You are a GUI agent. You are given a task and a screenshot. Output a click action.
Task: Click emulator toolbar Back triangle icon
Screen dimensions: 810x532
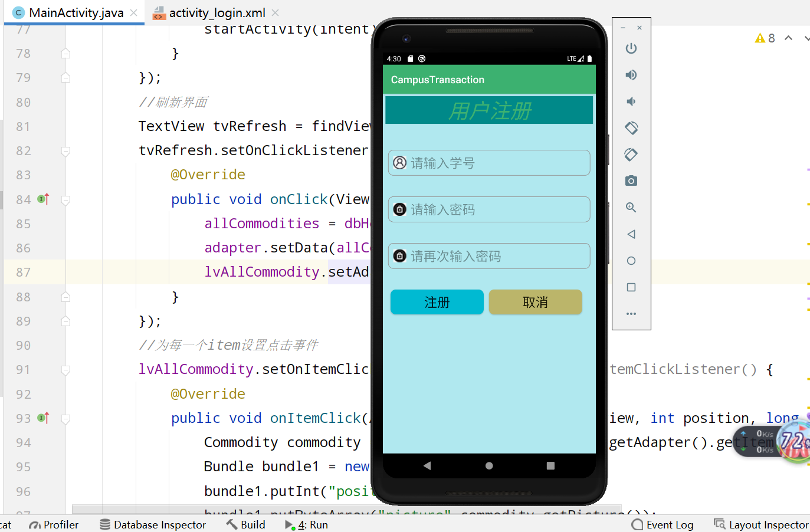point(631,234)
